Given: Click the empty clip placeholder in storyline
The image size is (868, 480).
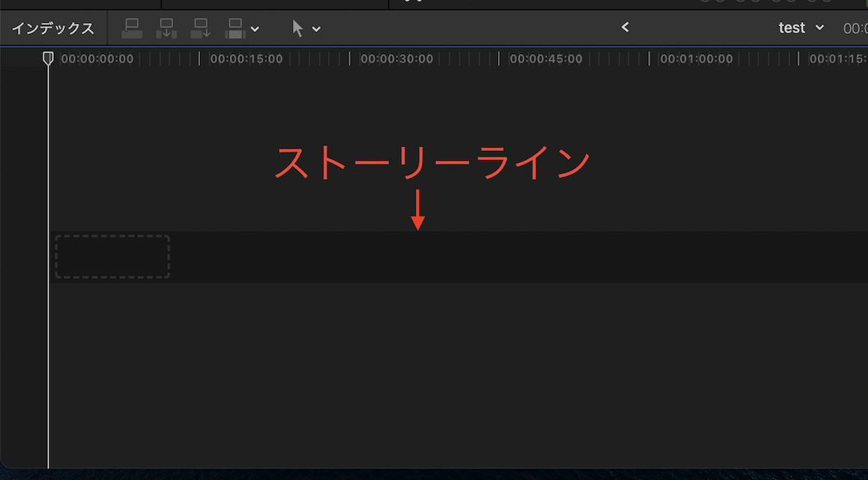Looking at the screenshot, I should coord(112,257).
